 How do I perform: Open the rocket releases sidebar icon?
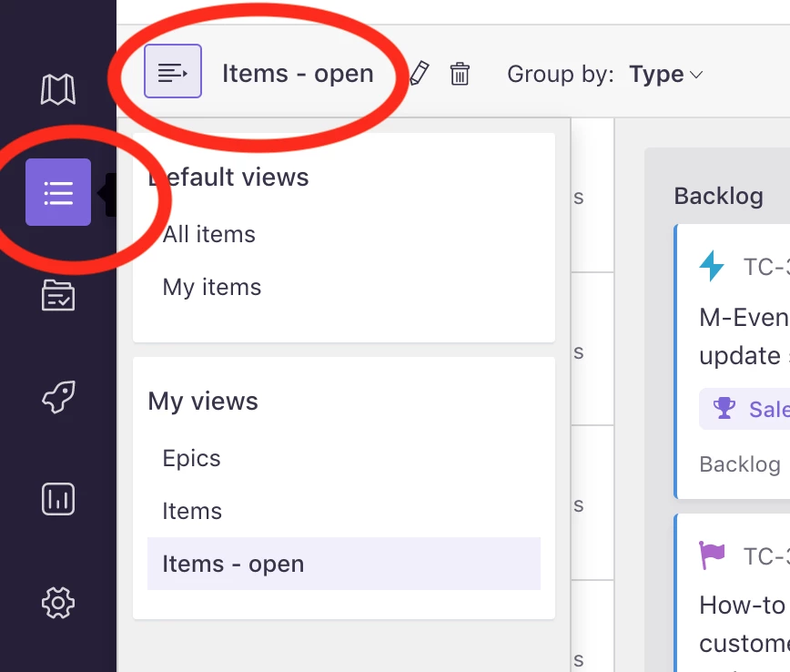point(58,397)
